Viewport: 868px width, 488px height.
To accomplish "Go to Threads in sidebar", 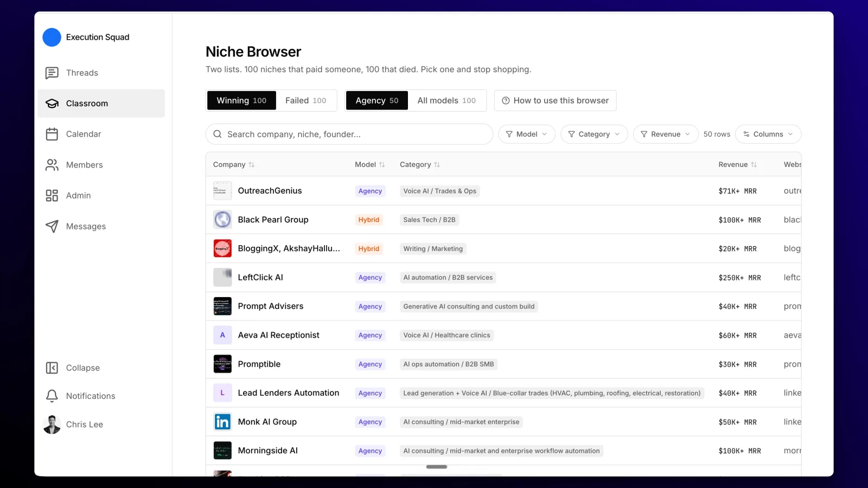I will pyautogui.click(x=82, y=73).
